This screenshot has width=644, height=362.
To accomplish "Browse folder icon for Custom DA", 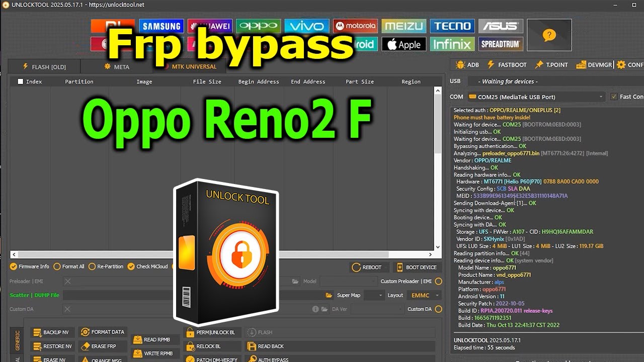I will [325, 309].
